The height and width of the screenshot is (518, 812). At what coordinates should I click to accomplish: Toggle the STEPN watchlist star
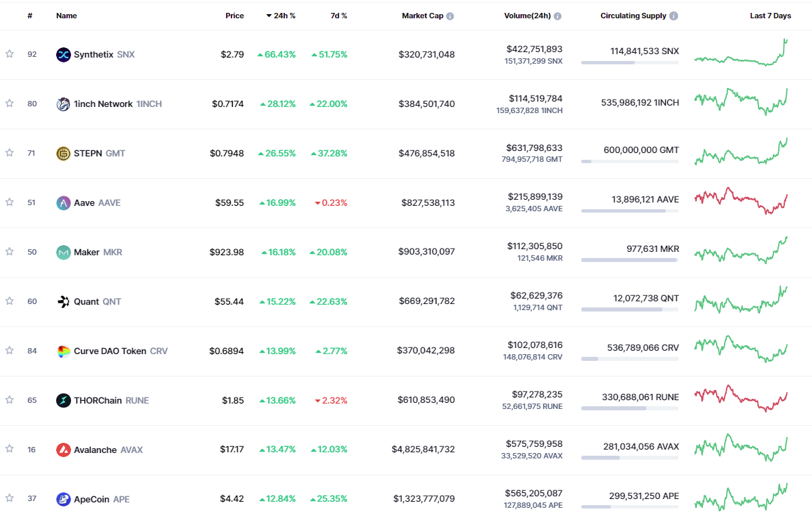point(9,153)
